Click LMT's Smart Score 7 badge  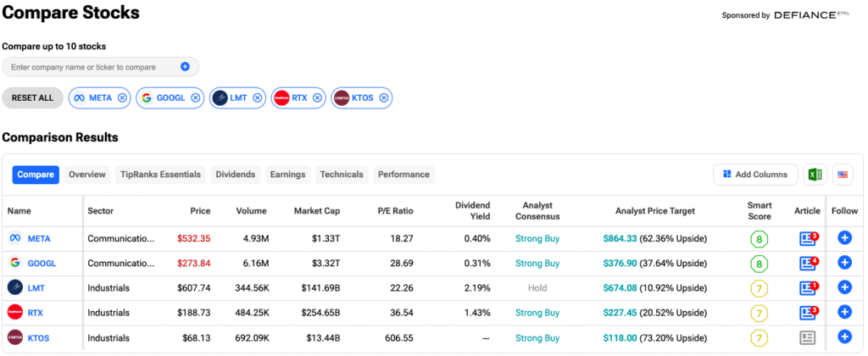click(x=759, y=288)
